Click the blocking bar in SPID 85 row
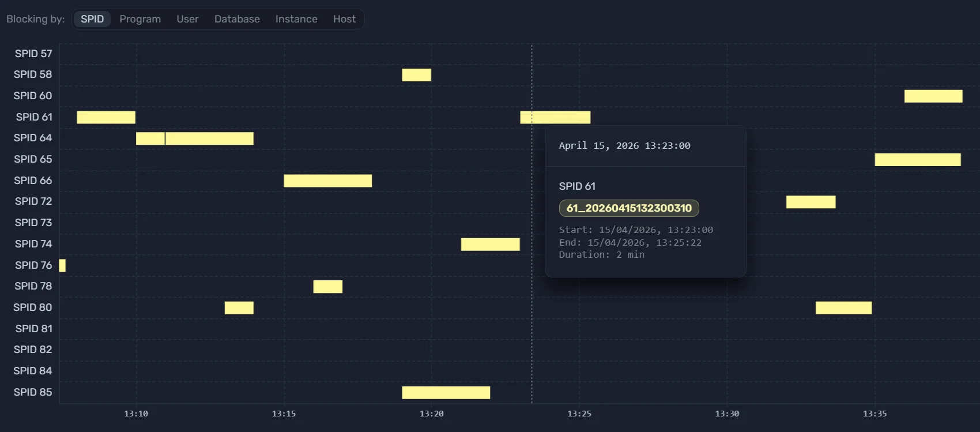Screen dimensions: 980x432 coord(446,392)
